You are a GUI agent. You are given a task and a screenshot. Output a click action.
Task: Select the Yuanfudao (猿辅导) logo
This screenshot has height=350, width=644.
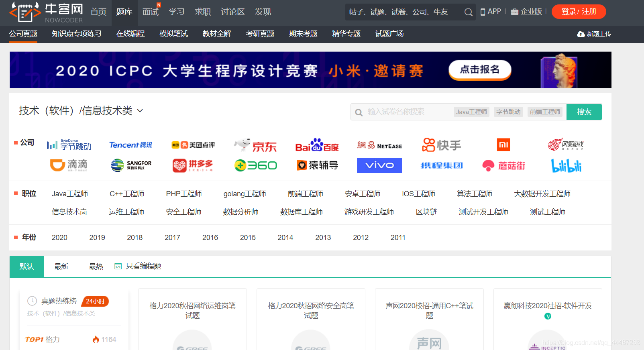(x=317, y=165)
